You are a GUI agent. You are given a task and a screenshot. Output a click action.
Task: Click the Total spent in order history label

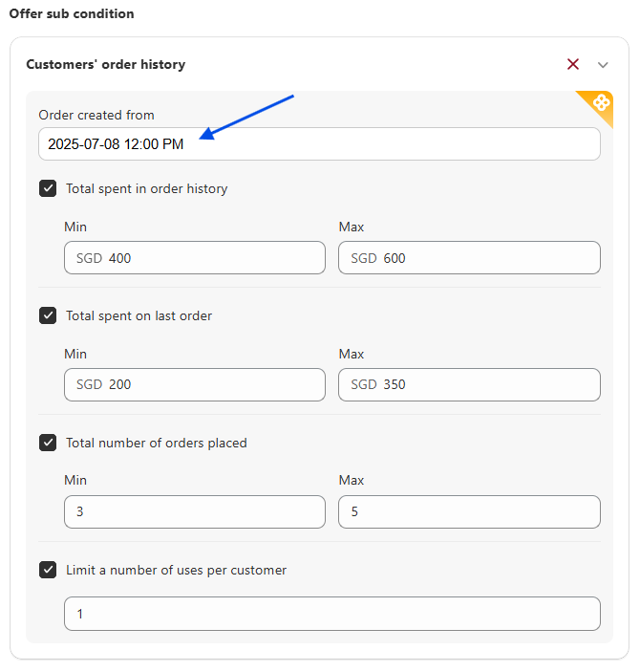click(x=146, y=188)
